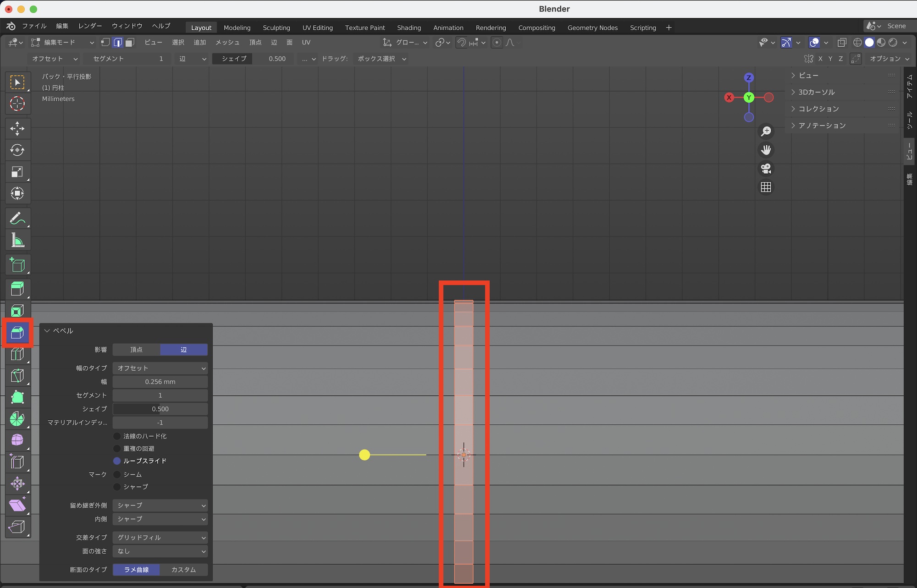Image resolution: width=917 pixels, height=588 pixels.
Task: Open the 幅のタイプ オフセット dropdown
Action: (160, 368)
